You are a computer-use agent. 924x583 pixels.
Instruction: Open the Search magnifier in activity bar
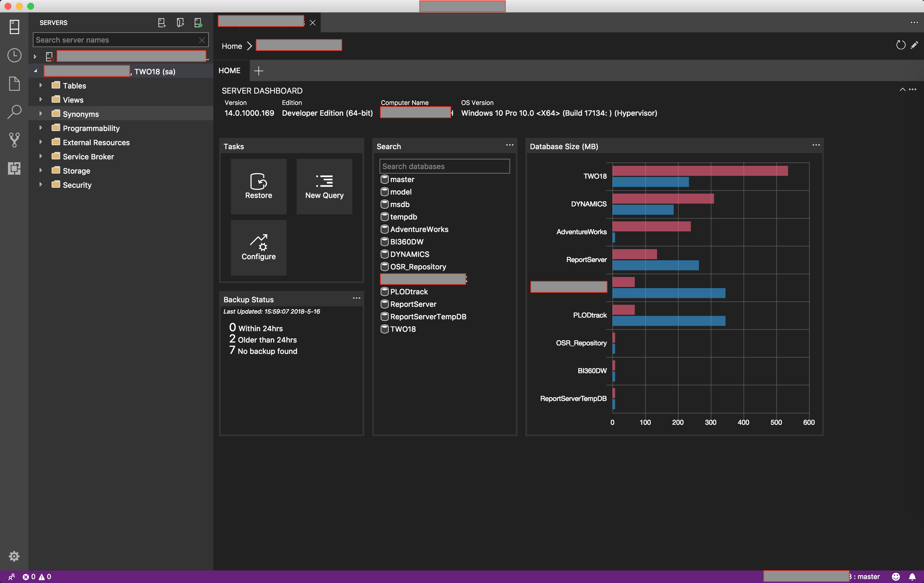14,112
